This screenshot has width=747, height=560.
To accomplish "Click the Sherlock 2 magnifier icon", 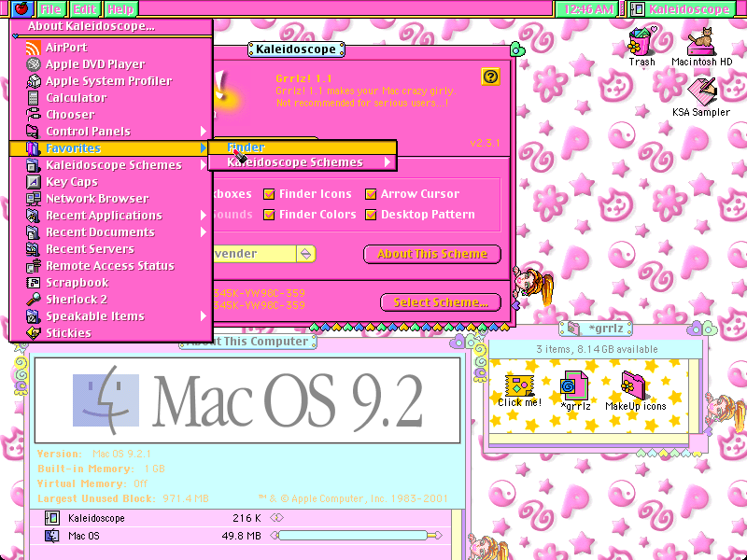I will (33, 300).
